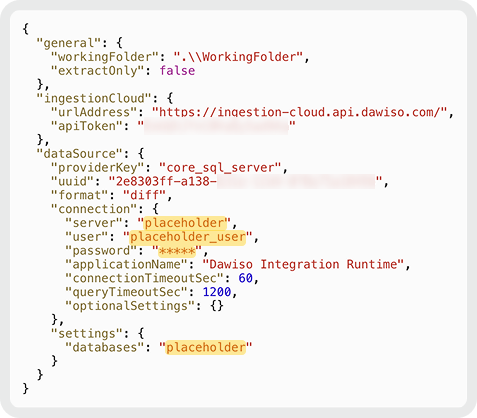Select the "general" key text
The width and height of the screenshot is (477, 418).
[69, 43]
